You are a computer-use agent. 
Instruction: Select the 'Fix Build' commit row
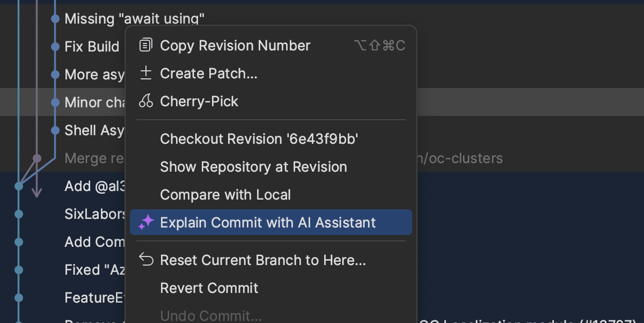92,47
